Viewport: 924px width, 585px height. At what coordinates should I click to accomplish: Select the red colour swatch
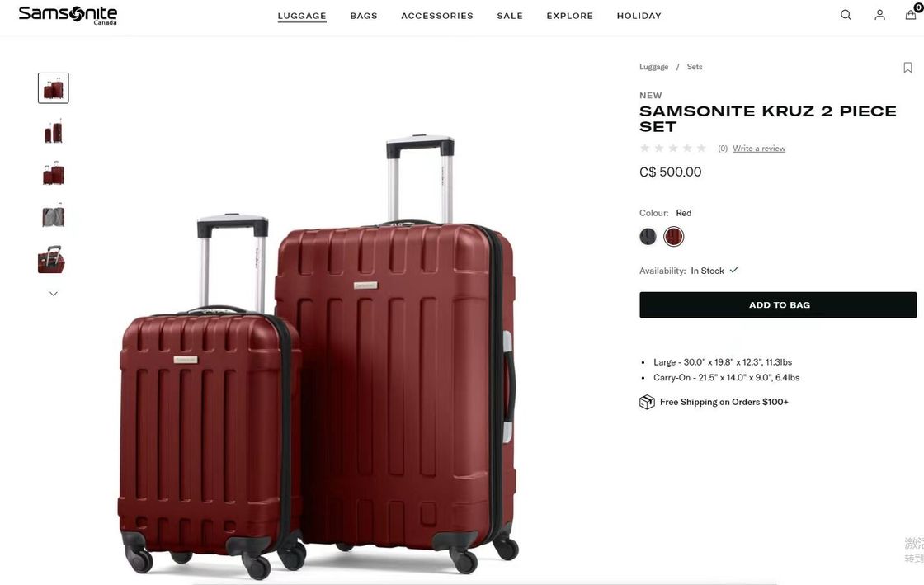click(x=673, y=236)
